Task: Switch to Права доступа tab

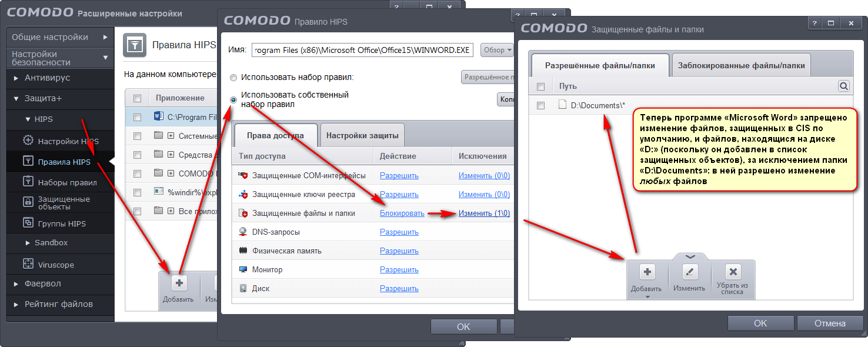Action: click(x=275, y=135)
